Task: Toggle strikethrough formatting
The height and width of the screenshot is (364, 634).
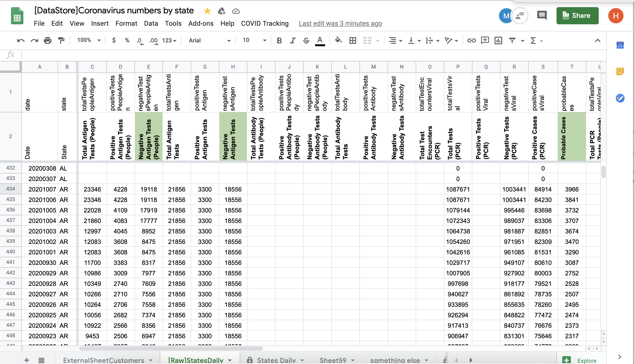Action: click(x=306, y=40)
